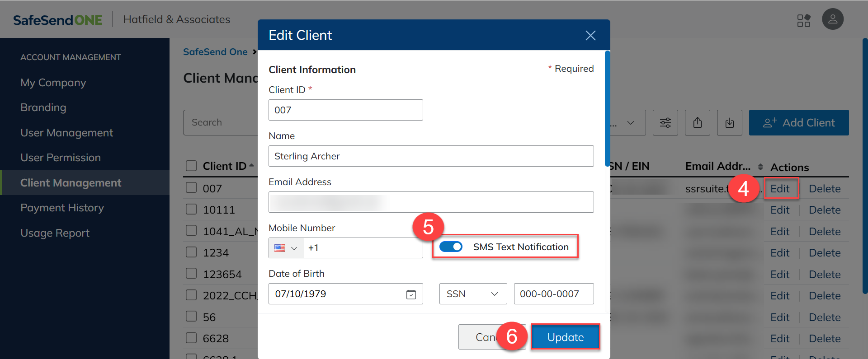Sort by Email Address column arrows
868x359 pixels.
pos(760,167)
